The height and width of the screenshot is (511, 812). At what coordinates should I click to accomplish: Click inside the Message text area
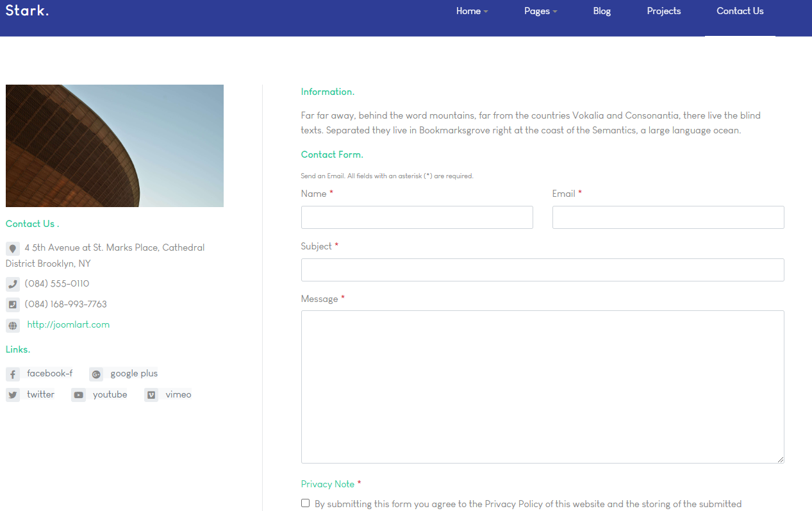(x=543, y=387)
